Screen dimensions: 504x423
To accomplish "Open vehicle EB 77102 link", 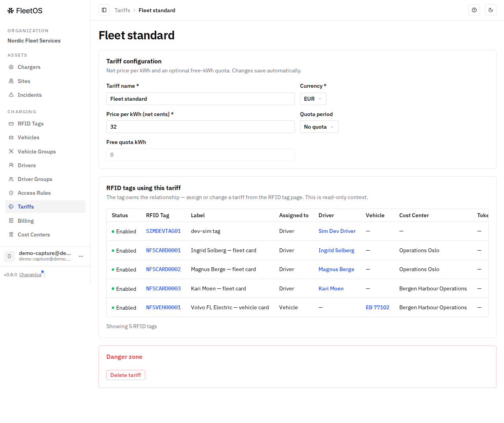I will coord(378,307).
